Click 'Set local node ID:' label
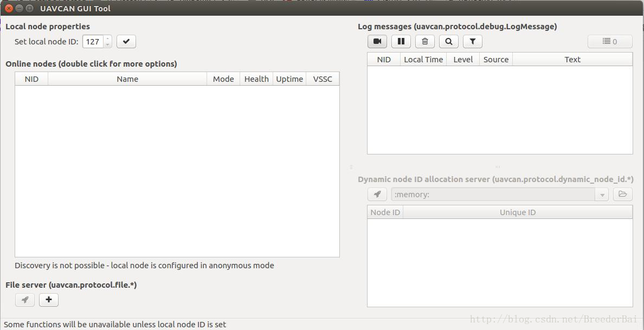 tap(47, 42)
